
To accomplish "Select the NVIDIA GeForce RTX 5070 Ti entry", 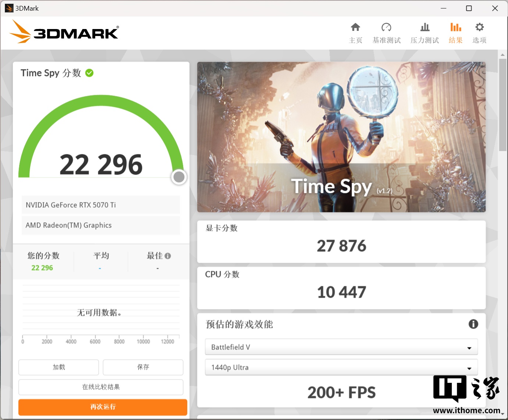I will 101,205.
